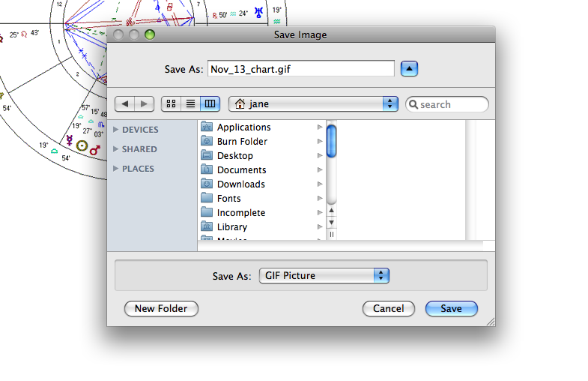Click the back navigation arrow
Viewport: 588px width, 381px height.
point(124,104)
